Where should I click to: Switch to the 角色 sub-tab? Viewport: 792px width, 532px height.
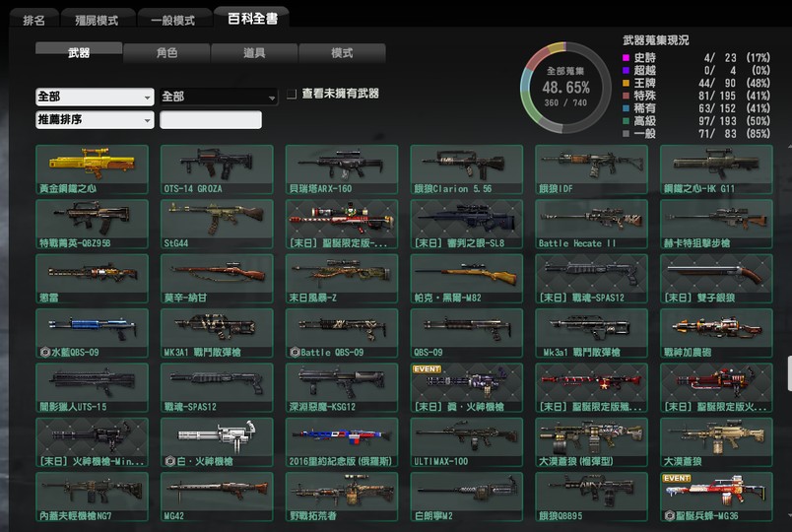pyautogui.click(x=166, y=52)
